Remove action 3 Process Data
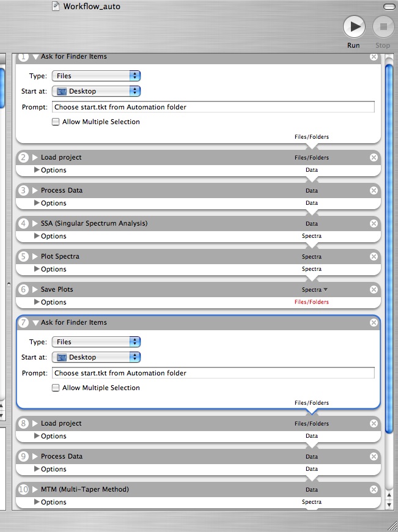The width and height of the screenshot is (398, 532). click(x=374, y=190)
